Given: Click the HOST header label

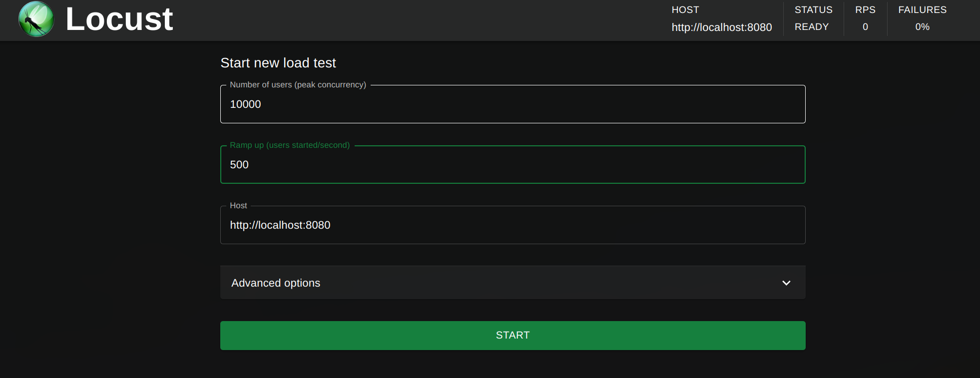Looking at the screenshot, I should click(x=685, y=10).
